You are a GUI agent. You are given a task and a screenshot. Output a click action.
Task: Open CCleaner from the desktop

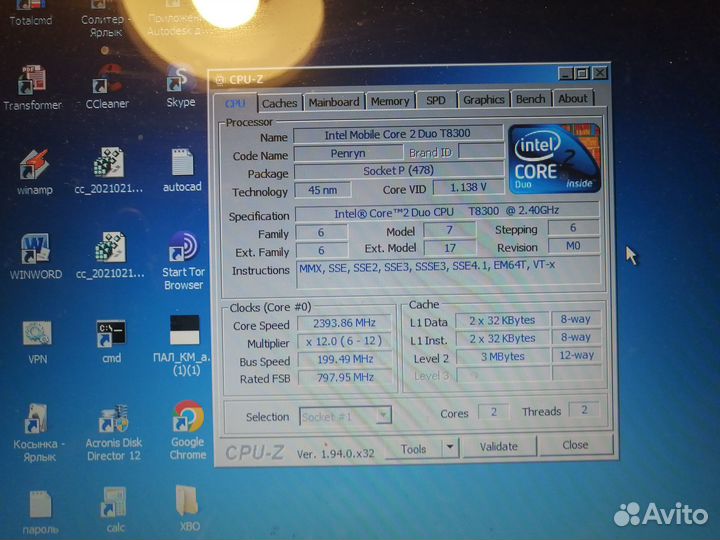[x=107, y=87]
